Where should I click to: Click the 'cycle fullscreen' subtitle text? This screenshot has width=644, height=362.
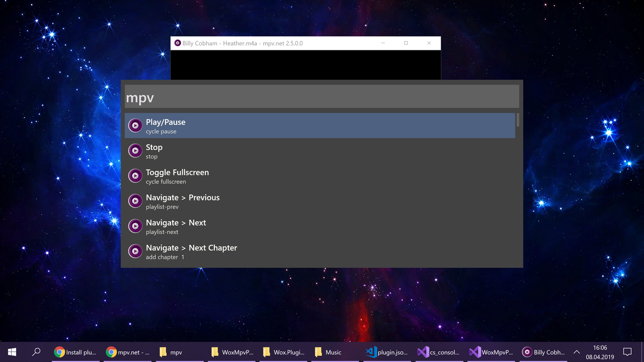(166, 182)
